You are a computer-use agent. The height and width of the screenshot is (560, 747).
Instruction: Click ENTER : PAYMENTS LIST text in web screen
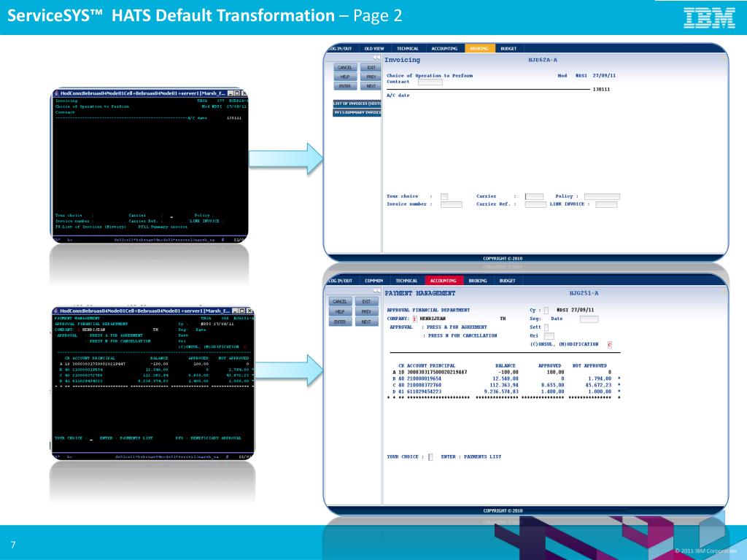tap(471, 457)
